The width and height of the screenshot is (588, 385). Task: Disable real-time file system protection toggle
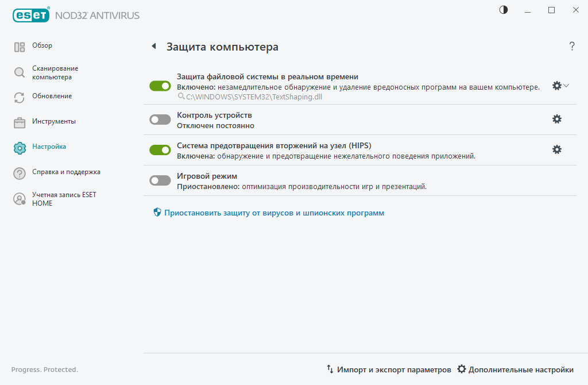pyautogui.click(x=160, y=85)
